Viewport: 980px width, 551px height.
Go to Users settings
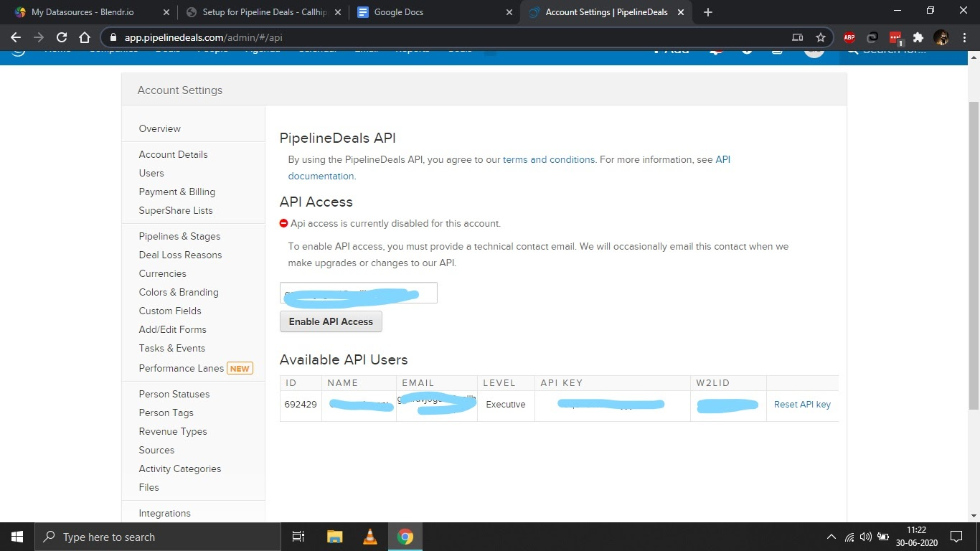[x=151, y=173]
